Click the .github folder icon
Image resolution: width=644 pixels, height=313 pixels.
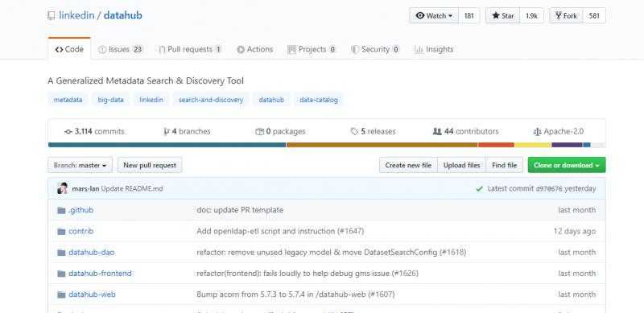[x=62, y=210]
